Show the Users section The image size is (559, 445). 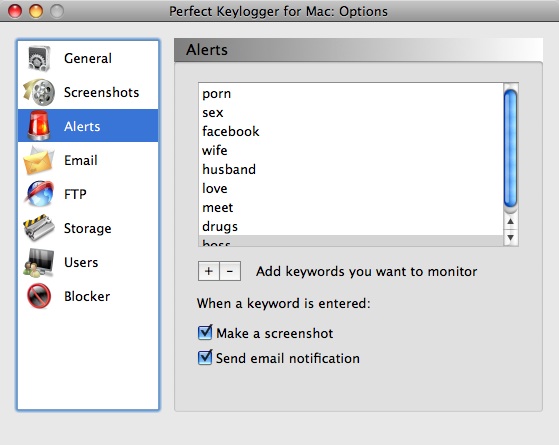(88, 262)
